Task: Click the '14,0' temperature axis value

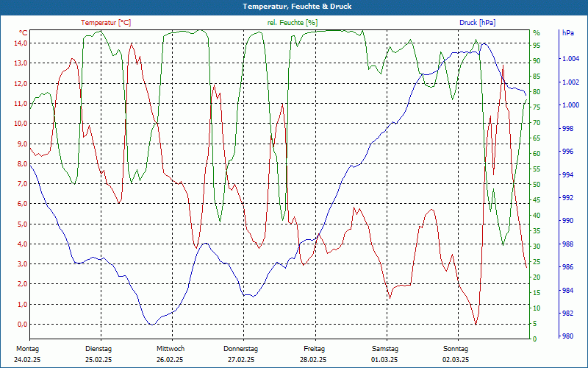Action: click(21, 43)
